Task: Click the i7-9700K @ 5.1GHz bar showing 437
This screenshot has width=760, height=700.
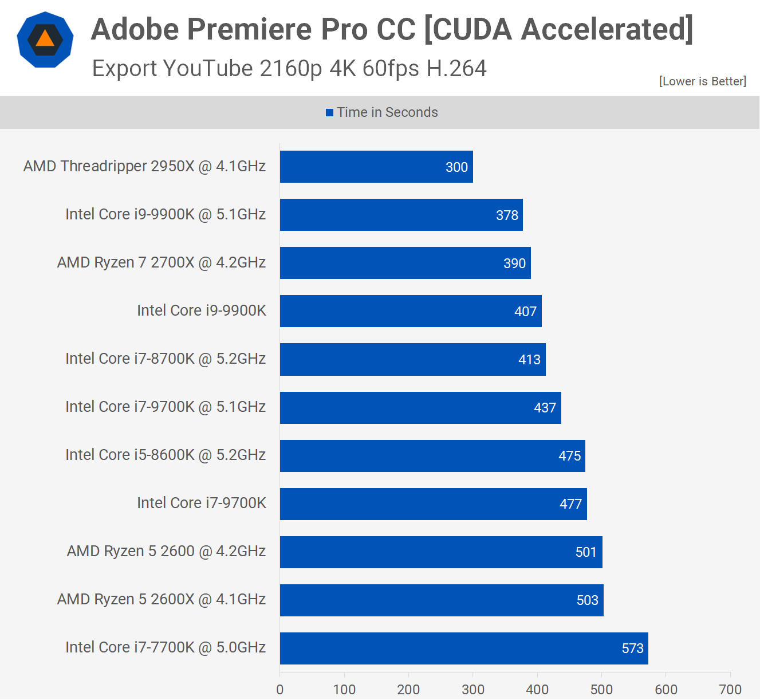Action: [420, 407]
